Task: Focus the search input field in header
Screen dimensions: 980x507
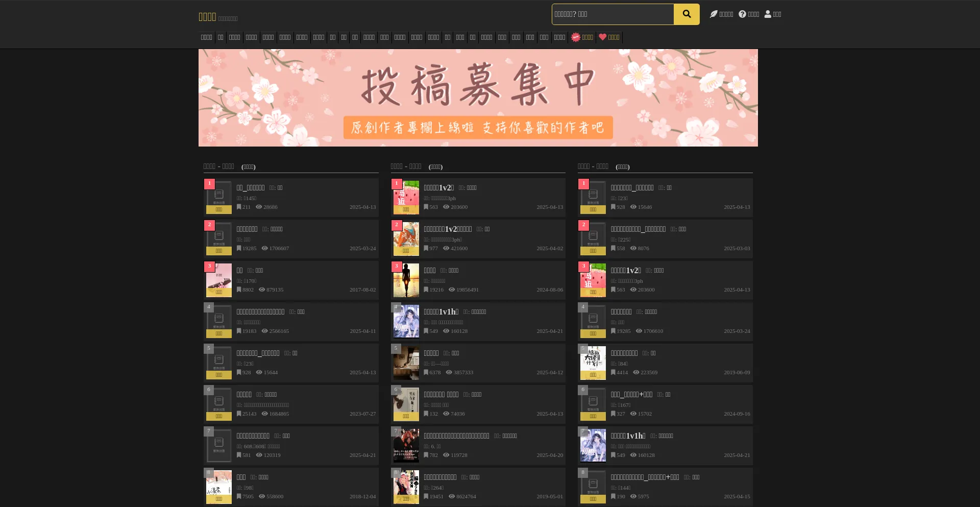Action: pyautogui.click(x=612, y=14)
